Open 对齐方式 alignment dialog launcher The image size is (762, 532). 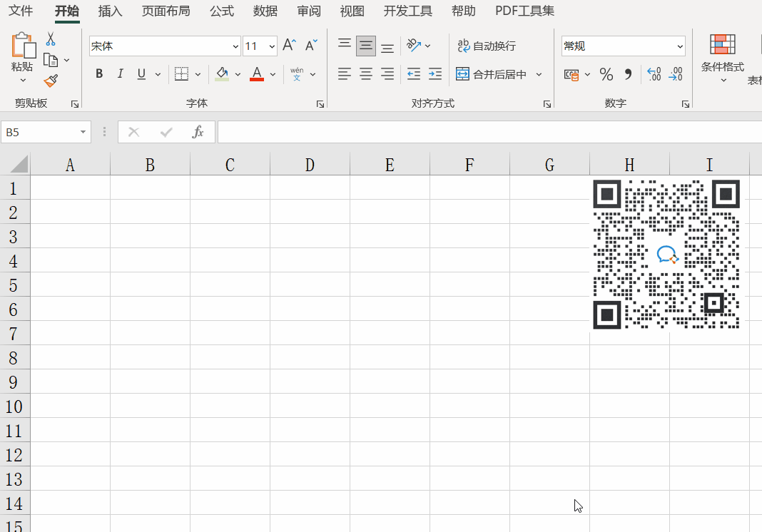point(547,104)
